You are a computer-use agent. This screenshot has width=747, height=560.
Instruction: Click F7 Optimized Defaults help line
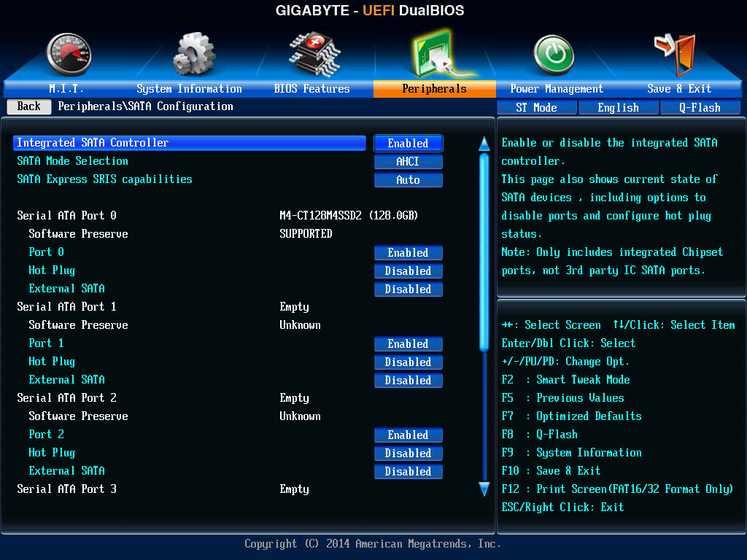(x=572, y=416)
